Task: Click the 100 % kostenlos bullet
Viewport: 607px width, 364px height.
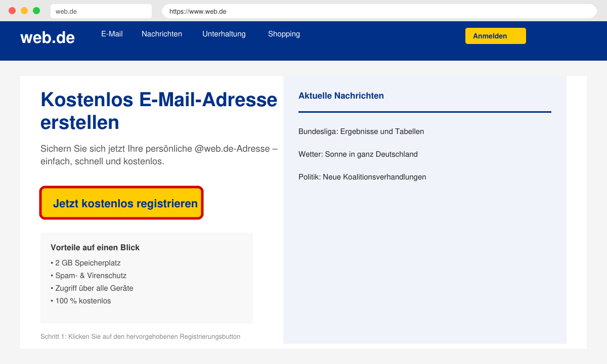Action: [x=81, y=301]
